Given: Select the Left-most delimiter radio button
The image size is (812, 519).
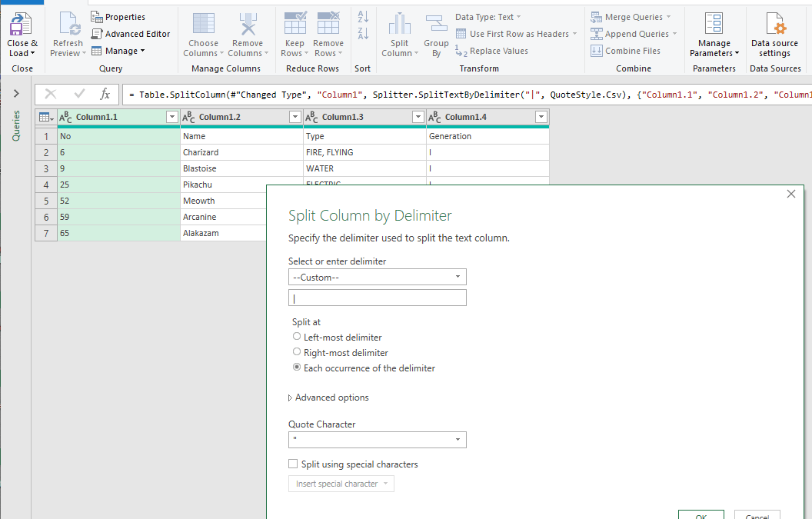Looking at the screenshot, I should pyautogui.click(x=297, y=337).
